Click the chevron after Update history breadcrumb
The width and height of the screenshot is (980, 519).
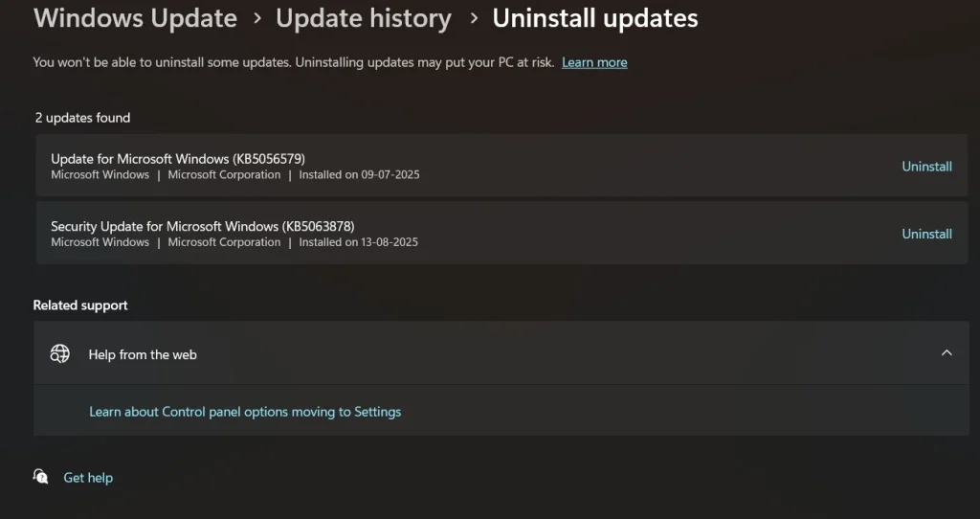point(472,18)
